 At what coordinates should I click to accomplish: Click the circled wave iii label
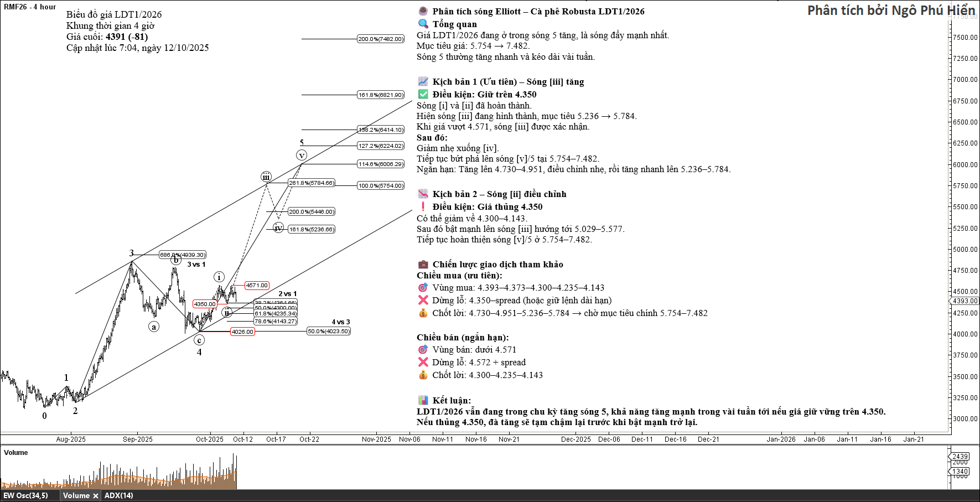coord(266,177)
